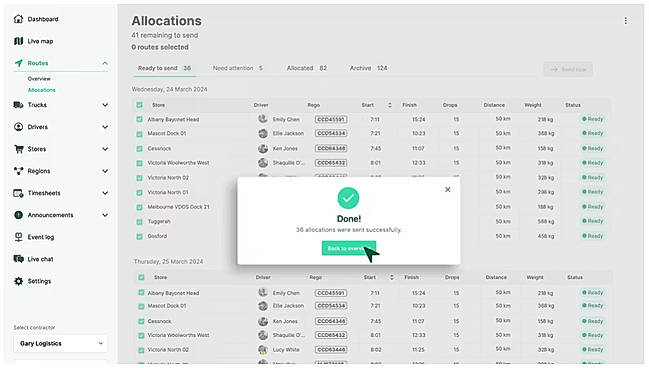Expand the Announcements section chevron
Image resolution: width=649 pixels, height=368 pixels.
click(x=105, y=215)
